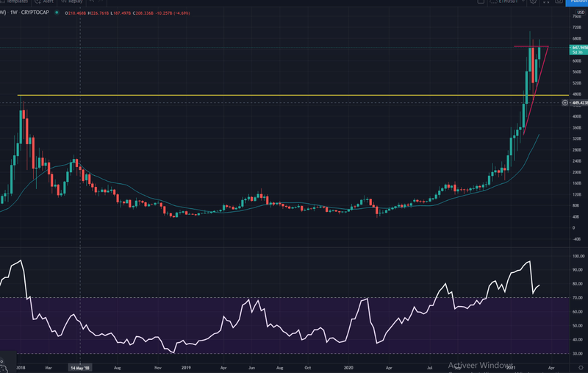The height and width of the screenshot is (373, 588).
Task: Toggle fullscreen mode icon in top toolbar
Action: click(546, 2)
